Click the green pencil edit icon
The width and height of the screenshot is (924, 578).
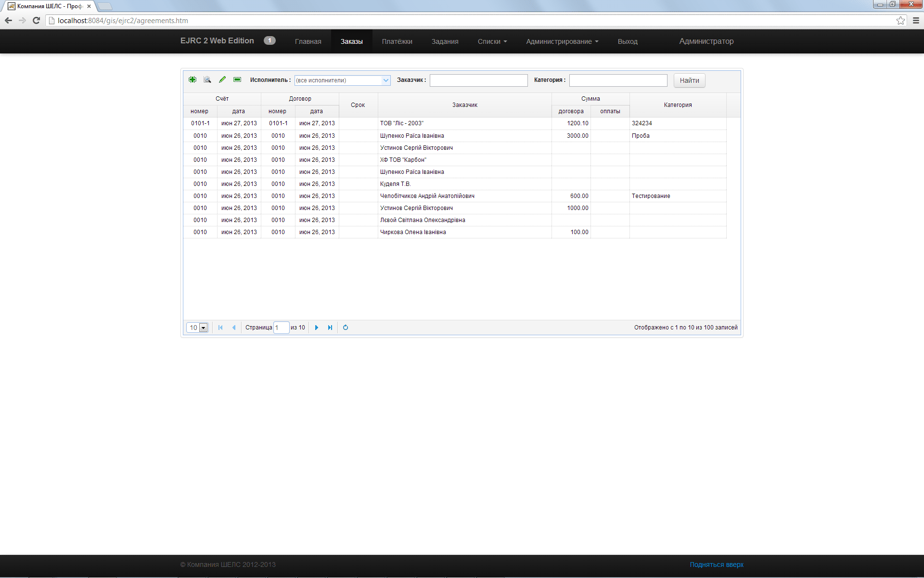(x=222, y=79)
